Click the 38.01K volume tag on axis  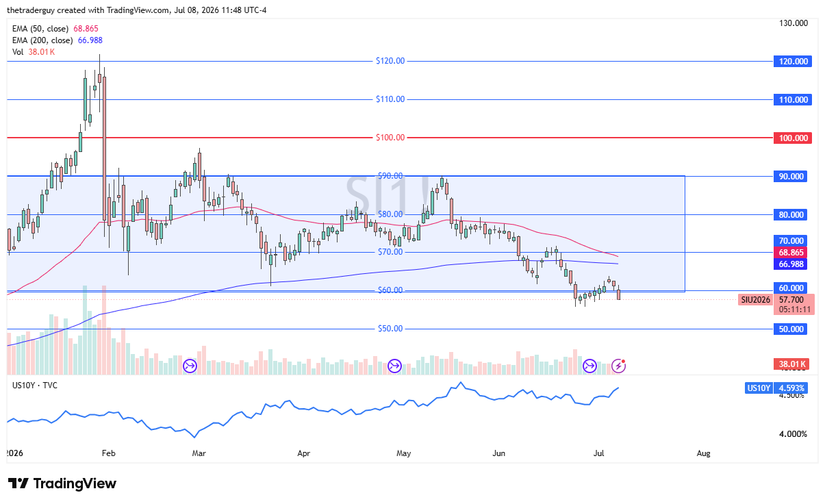pyautogui.click(x=791, y=364)
